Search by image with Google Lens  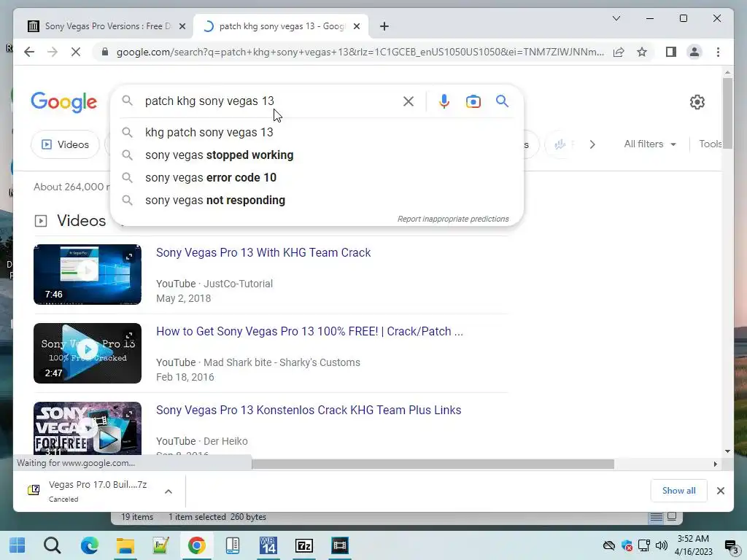(x=473, y=101)
